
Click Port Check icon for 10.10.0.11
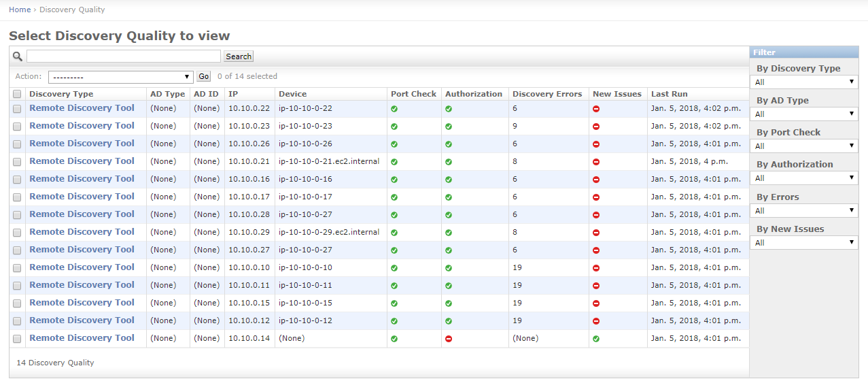tap(394, 286)
